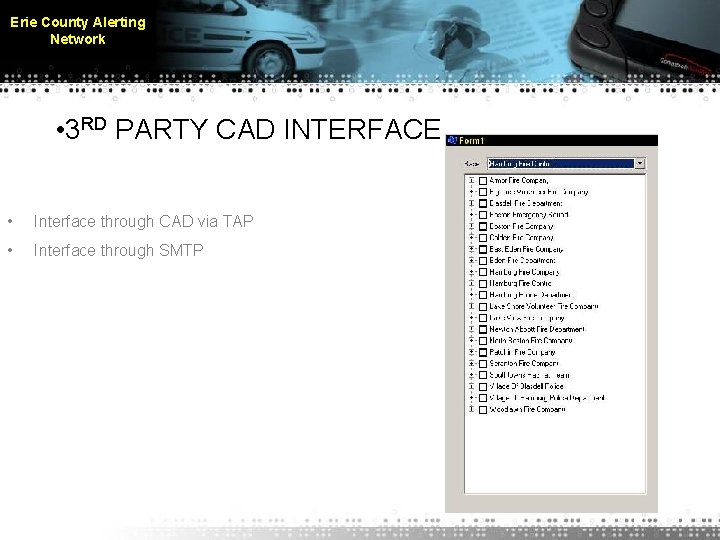The width and height of the screenshot is (720, 540).
Task: Click the '3RD PARTY CAD INTERFACE' slide title
Action: coord(253,129)
